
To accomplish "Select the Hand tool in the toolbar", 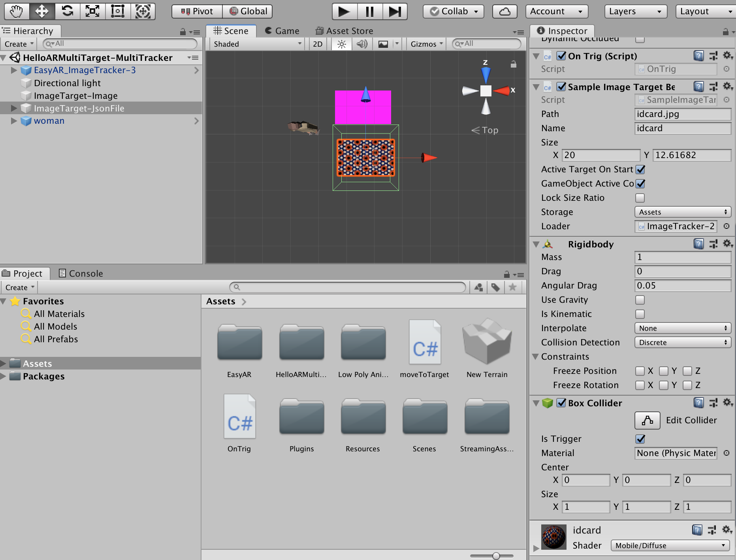I will pyautogui.click(x=17, y=11).
